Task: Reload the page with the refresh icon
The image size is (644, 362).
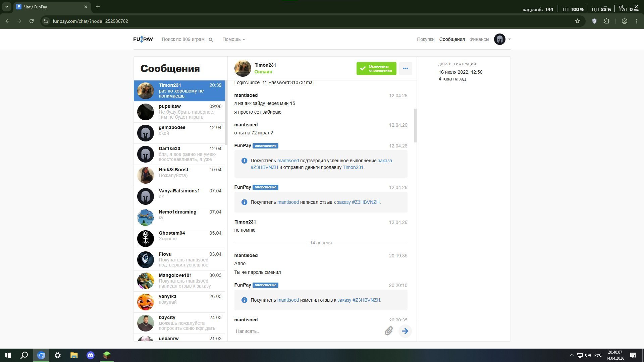Action: (x=32, y=21)
